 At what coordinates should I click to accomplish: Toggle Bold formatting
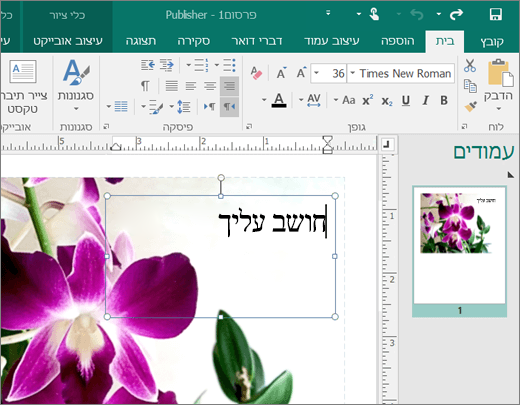tap(444, 100)
